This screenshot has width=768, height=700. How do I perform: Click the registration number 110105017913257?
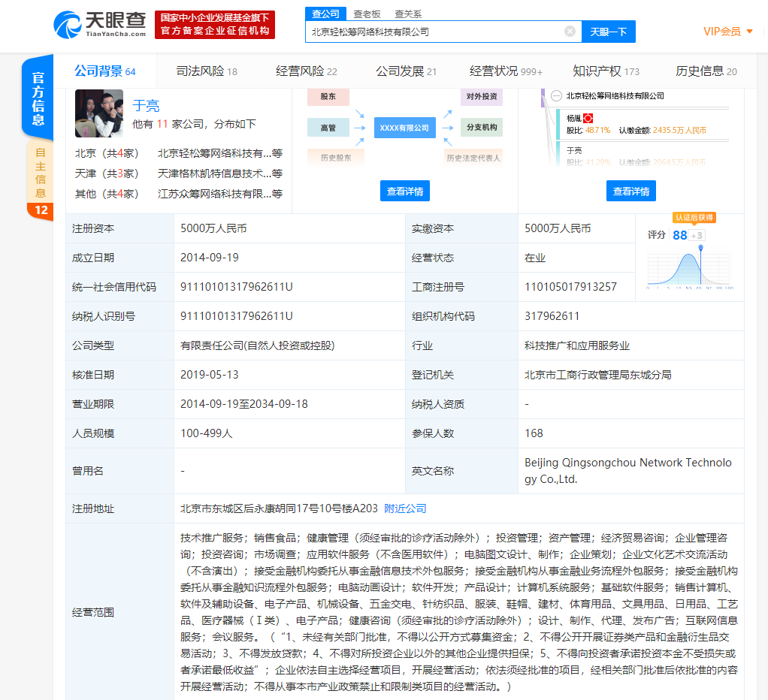(x=570, y=287)
